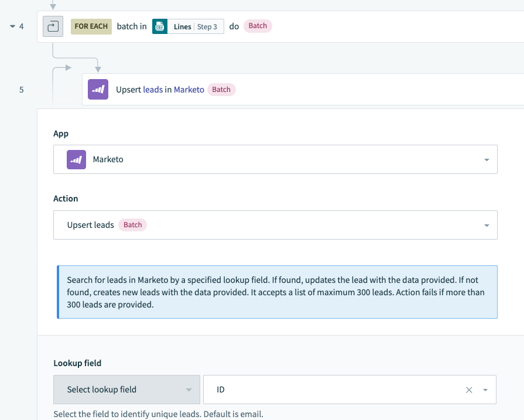Click the ID lookup field input
524x420 pixels.
350,390
